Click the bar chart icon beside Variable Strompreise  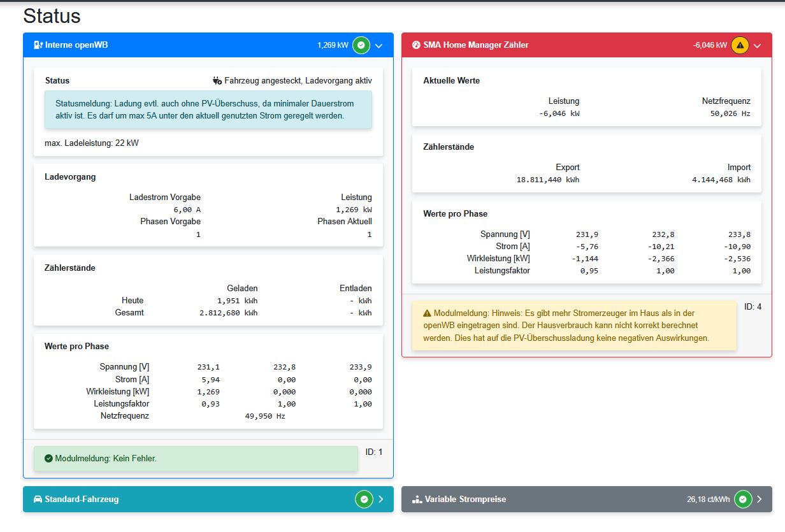(417, 500)
